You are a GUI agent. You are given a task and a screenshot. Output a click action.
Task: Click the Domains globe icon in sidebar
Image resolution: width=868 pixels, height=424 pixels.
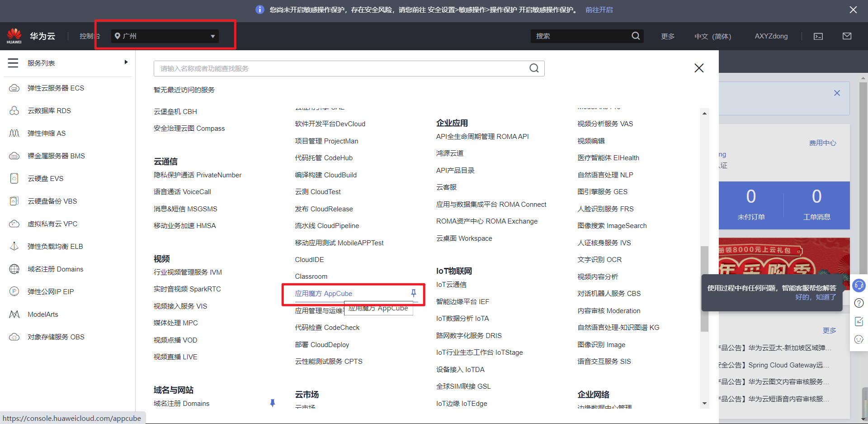coord(14,269)
